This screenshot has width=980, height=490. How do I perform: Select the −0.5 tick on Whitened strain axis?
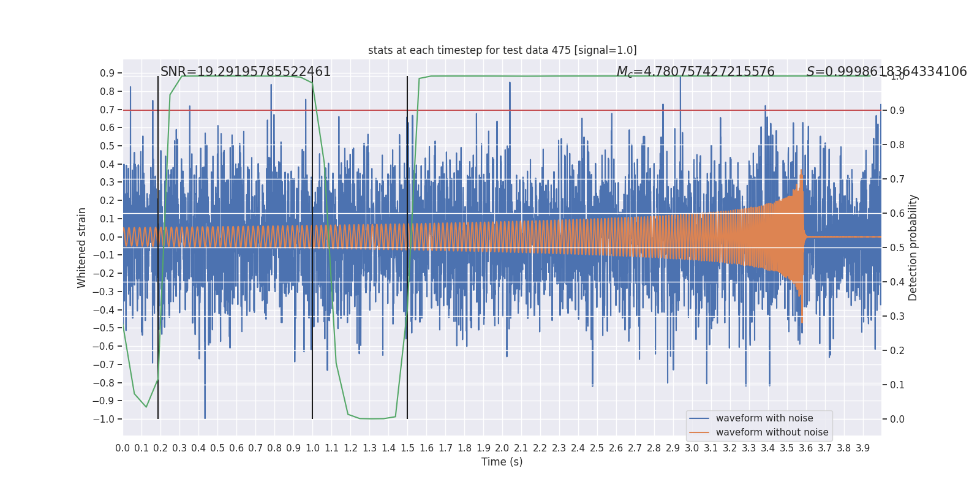104,328
